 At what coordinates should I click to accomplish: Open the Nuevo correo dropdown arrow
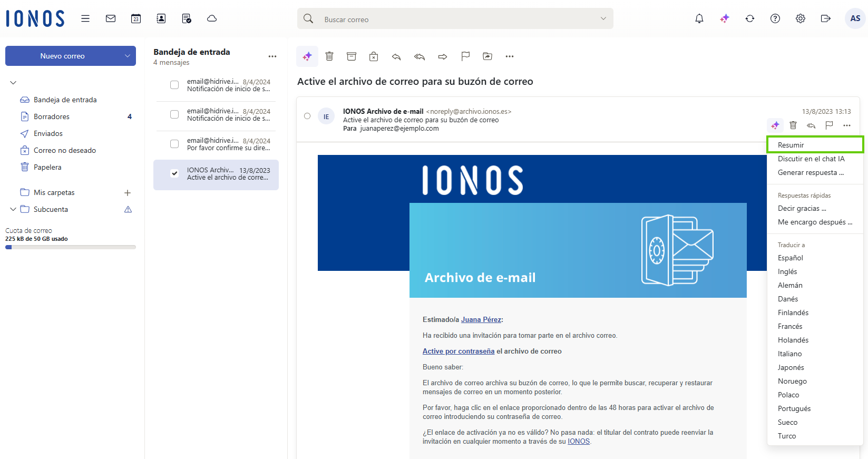tap(128, 56)
